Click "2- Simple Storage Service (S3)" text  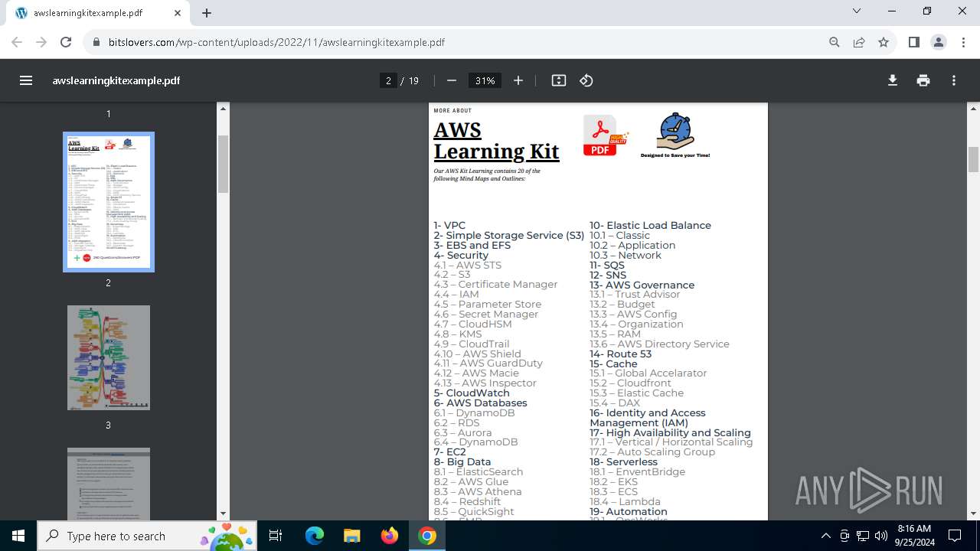[x=509, y=236]
